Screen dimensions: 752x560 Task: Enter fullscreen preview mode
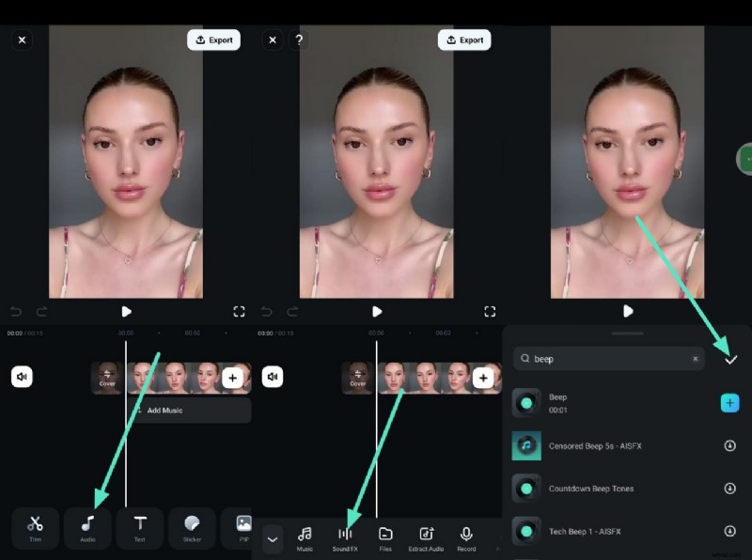pos(239,311)
